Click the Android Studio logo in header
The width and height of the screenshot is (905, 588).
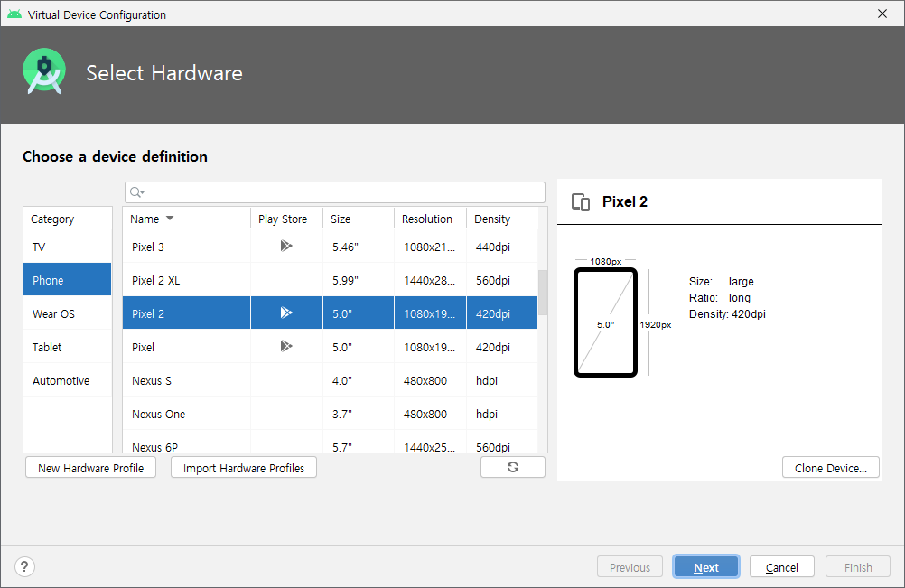pos(44,71)
